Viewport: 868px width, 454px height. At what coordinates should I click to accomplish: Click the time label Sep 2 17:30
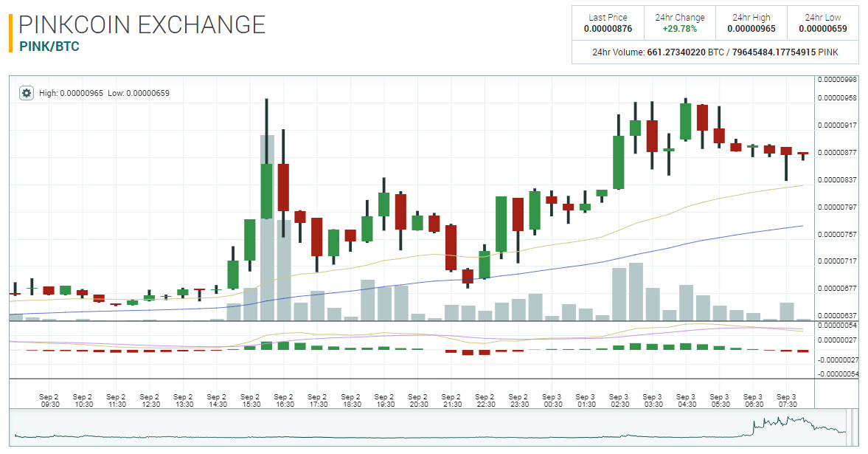click(x=318, y=400)
